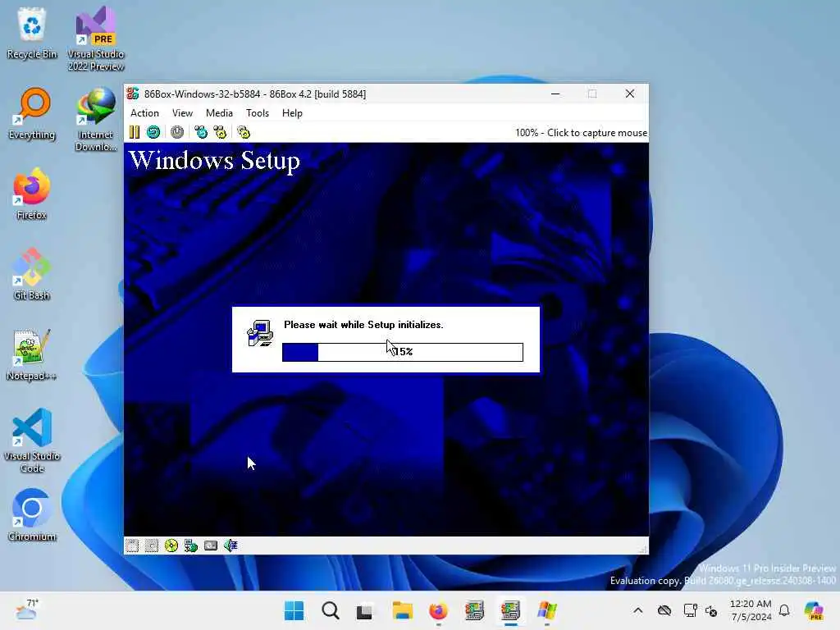Select the Notepad++ desktop shortcut
This screenshot has width=840, height=630.
pos(32,354)
